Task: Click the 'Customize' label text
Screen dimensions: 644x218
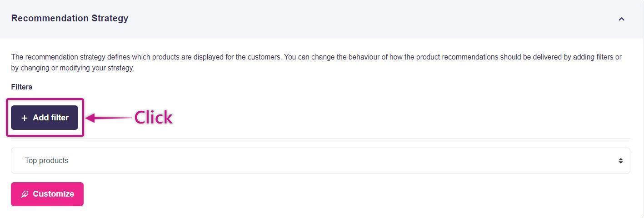Action: [53, 194]
